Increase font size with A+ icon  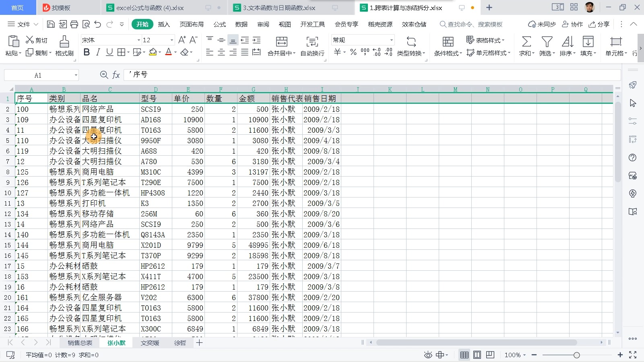182,40
